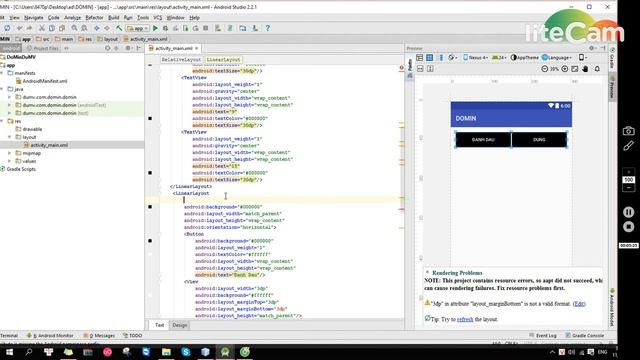Toggle design plus blueprint view

(x=440, y=58)
